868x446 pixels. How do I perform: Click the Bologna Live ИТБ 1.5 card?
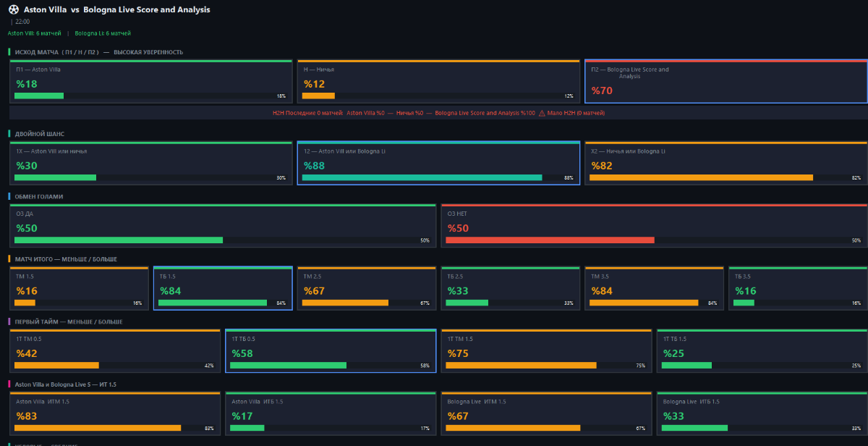pyautogui.click(x=762, y=413)
